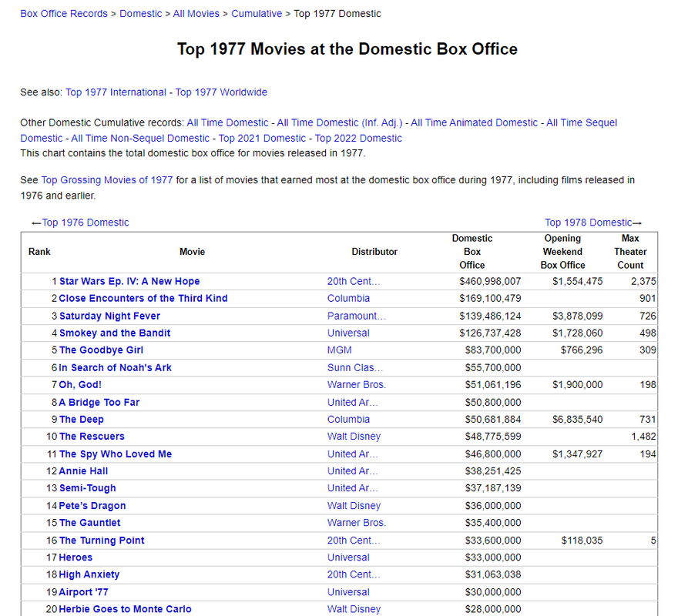
Task: Open The Deep movie page
Action: (x=82, y=420)
